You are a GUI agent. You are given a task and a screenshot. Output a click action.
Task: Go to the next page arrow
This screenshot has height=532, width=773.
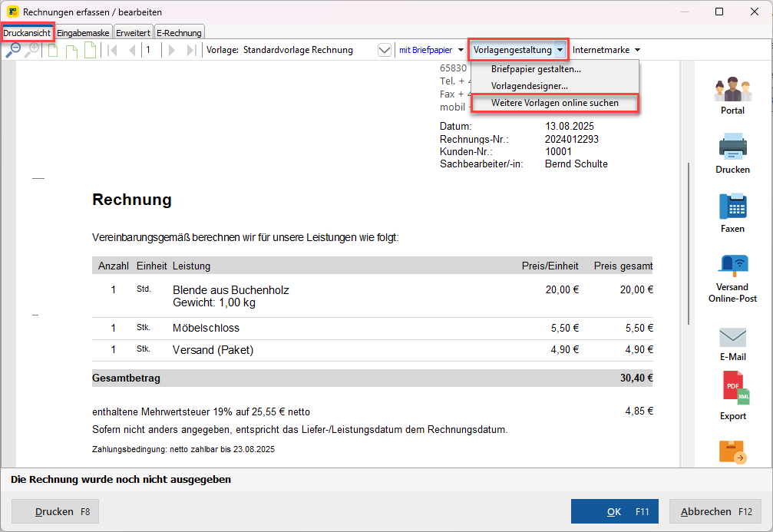pyautogui.click(x=171, y=50)
